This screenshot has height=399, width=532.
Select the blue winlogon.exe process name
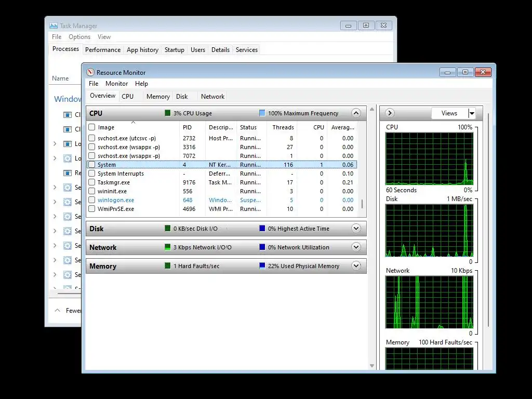(x=116, y=200)
